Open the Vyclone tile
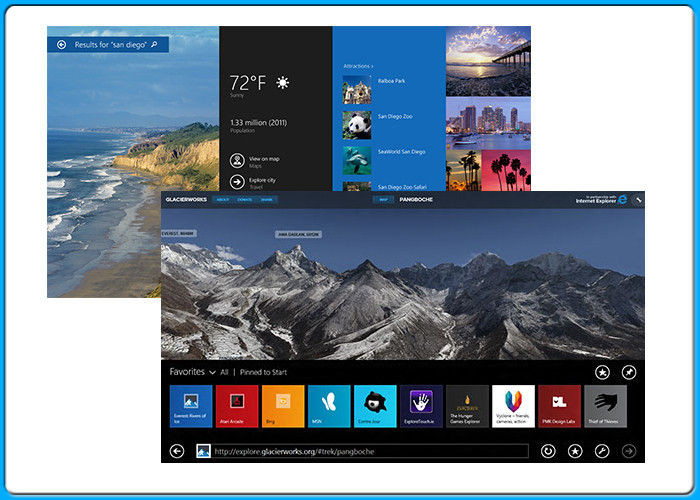Viewport: 700px width, 500px height. pos(513,406)
